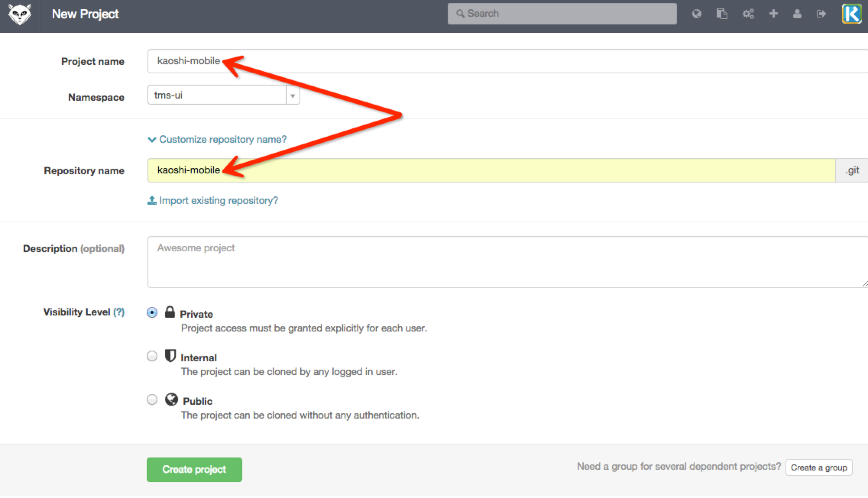
Task: Select Public visibility level
Action: click(x=152, y=399)
